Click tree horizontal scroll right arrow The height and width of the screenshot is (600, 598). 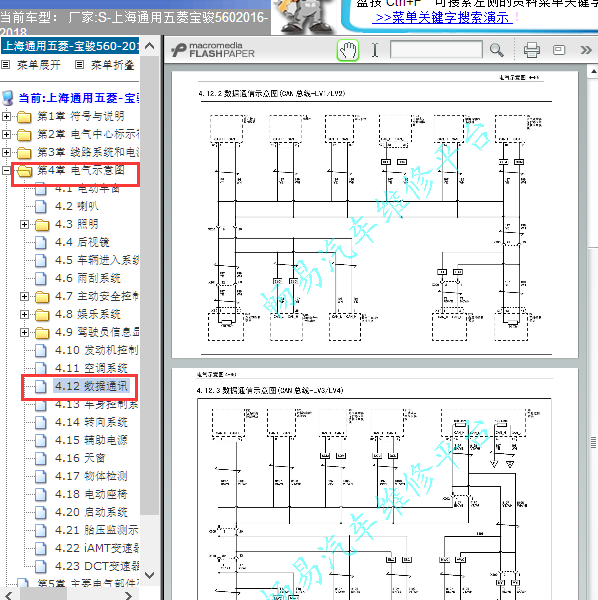(x=129, y=595)
